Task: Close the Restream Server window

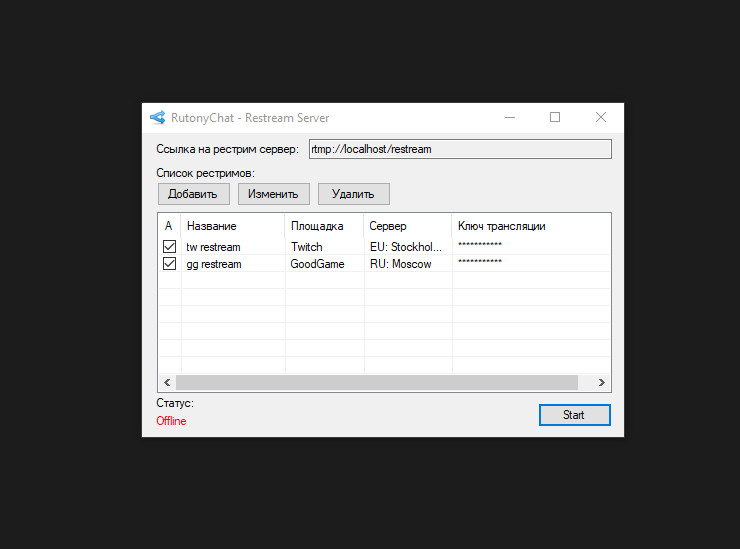Action: (x=601, y=117)
